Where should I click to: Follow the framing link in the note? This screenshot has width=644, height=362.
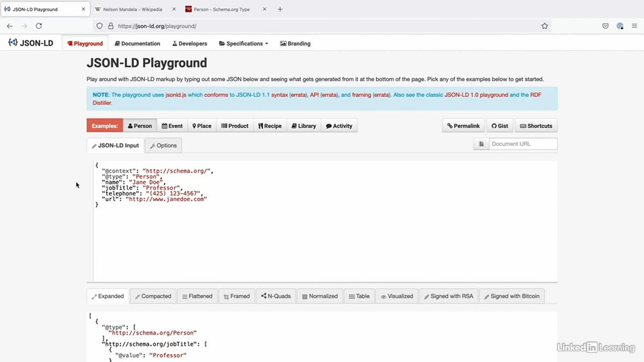click(x=361, y=95)
